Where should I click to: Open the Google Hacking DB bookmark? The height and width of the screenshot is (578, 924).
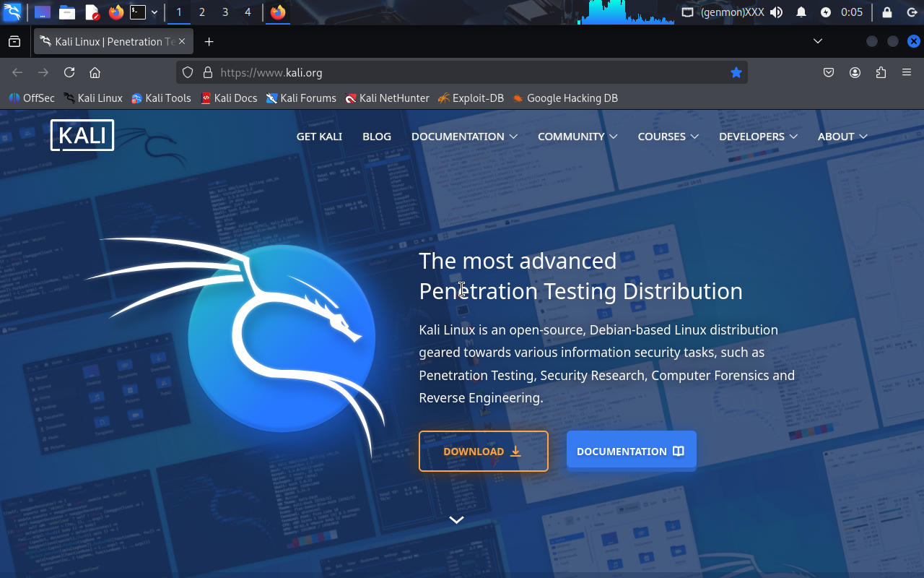pos(565,98)
